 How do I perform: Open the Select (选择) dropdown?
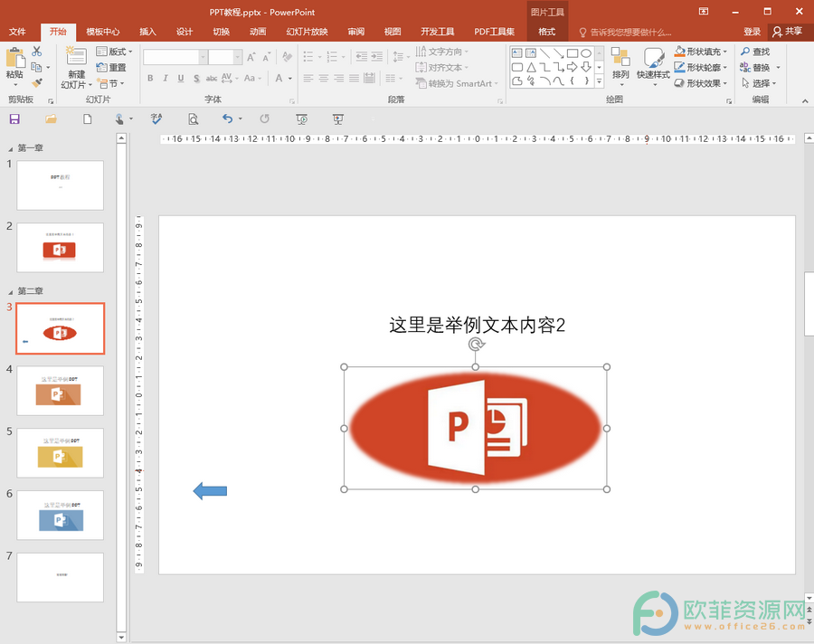[759, 83]
